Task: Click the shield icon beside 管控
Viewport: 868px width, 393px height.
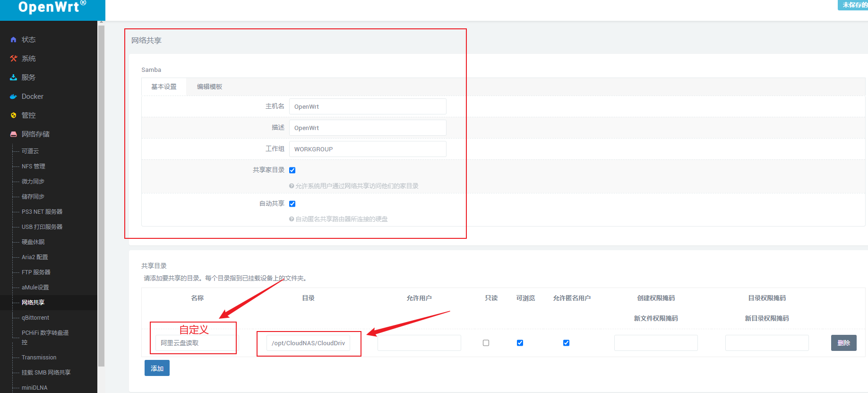Action: [x=13, y=115]
